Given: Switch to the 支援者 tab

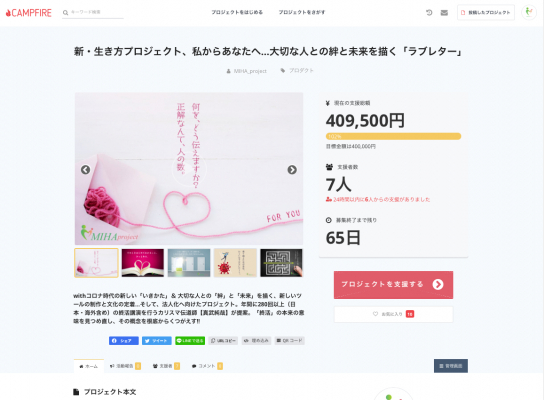Looking at the screenshot, I should [166, 366].
